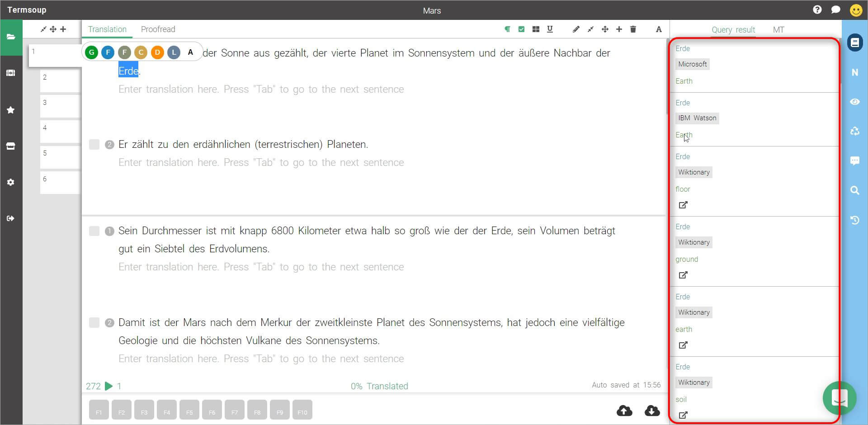Switch to the Query result tab

(733, 30)
